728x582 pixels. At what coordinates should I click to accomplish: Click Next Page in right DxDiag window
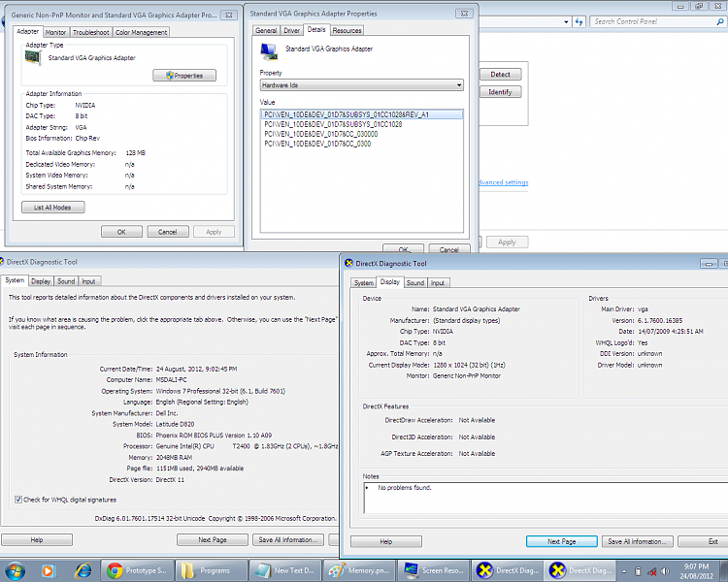pyautogui.click(x=562, y=541)
